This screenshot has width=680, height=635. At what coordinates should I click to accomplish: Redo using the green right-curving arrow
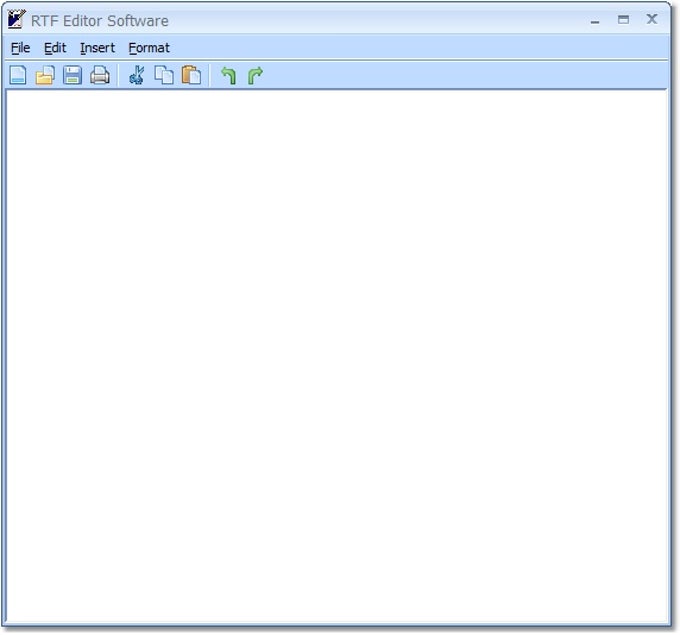[x=255, y=75]
